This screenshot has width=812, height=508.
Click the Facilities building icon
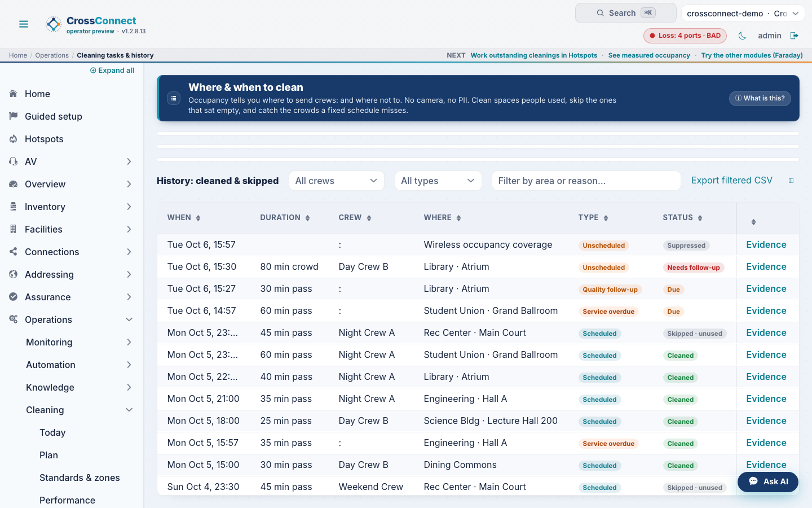[x=14, y=229]
